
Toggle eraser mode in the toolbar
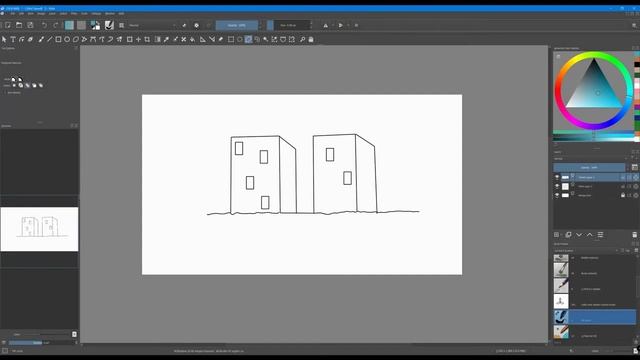[184, 25]
